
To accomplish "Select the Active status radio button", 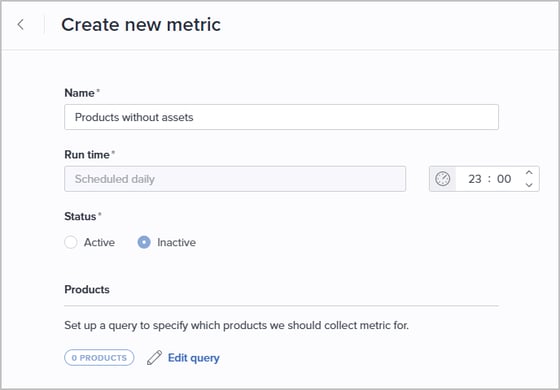I will (71, 242).
